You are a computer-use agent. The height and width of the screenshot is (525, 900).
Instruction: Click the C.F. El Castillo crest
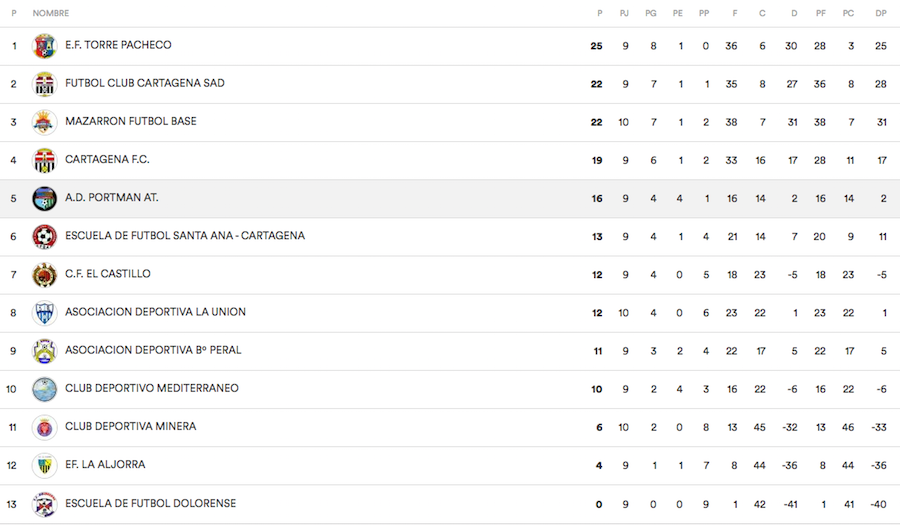pyautogui.click(x=44, y=274)
